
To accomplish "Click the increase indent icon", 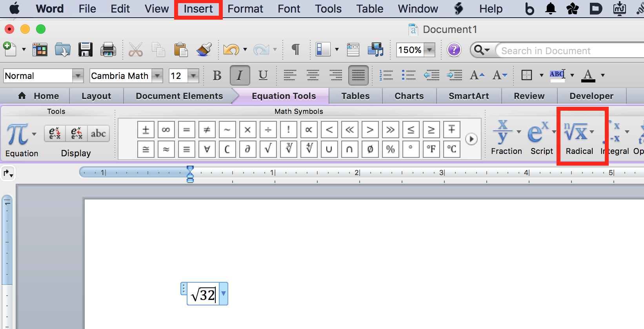I will pos(455,75).
